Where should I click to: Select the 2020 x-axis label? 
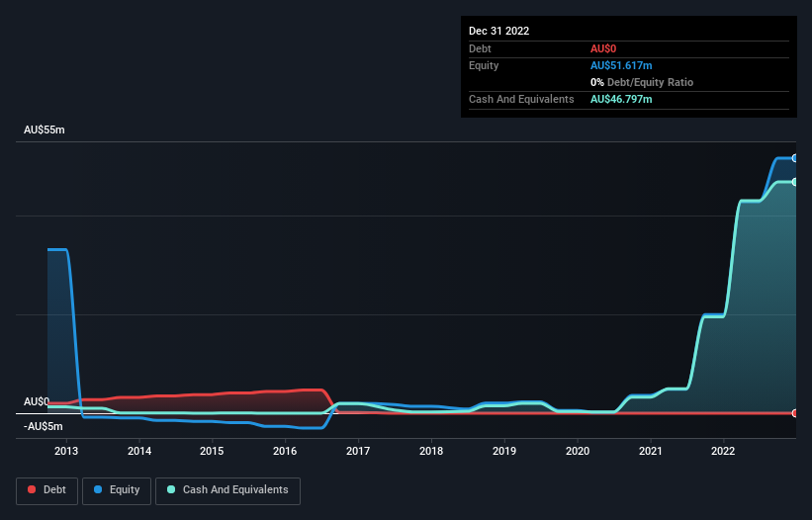(x=578, y=451)
